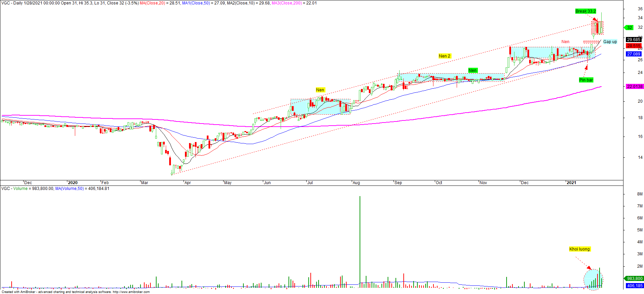Click the green last price tag 32

click(x=630, y=28)
